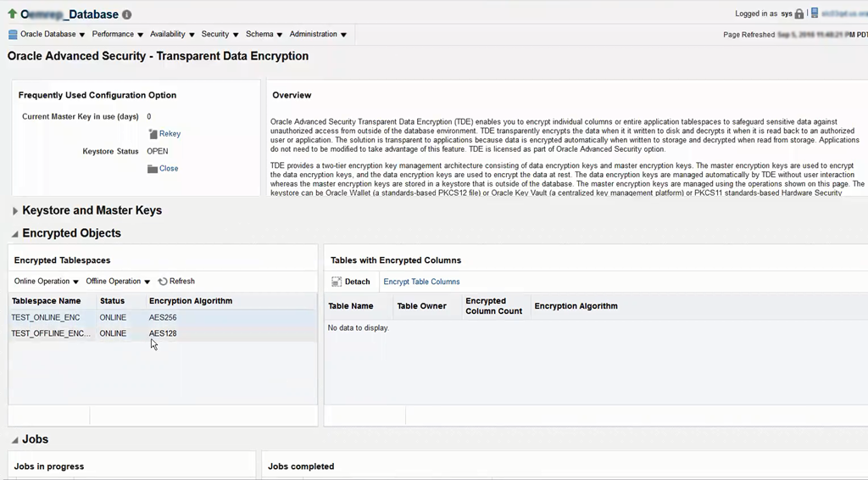
Task: Open the Schema menu
Action: pyautogui.click(x=264, y=34)
